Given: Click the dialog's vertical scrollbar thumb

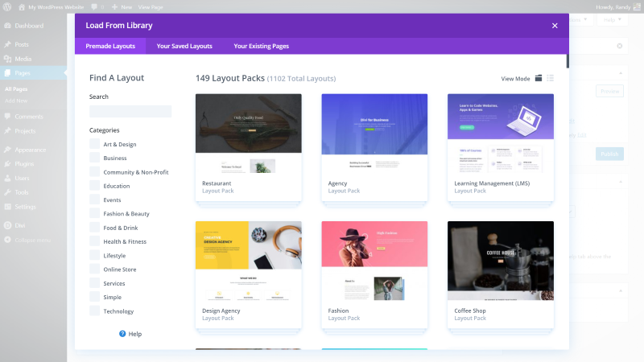Looking at the screenshot, I should (x=568, y=61).
